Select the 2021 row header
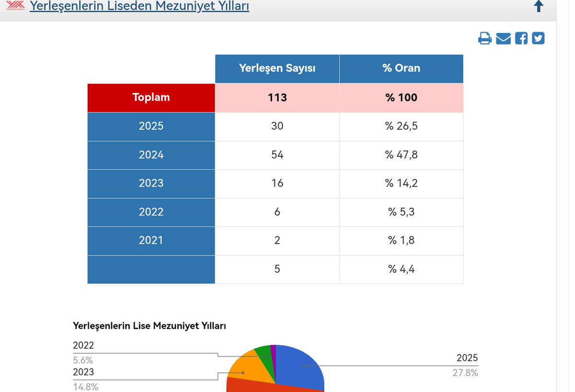This screenshot has width=575, height=392. tap(151, 240)
